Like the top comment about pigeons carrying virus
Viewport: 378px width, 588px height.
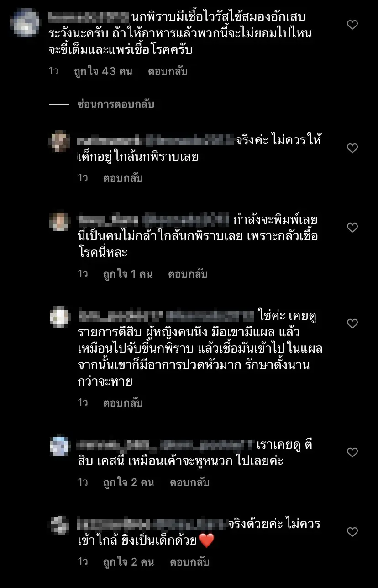point(352,25)
